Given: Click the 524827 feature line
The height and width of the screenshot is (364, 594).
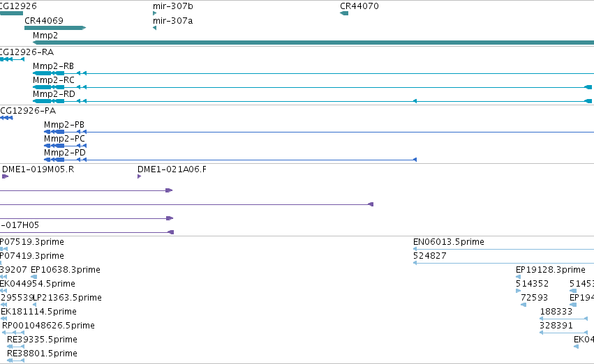Looking at the screenshot, I should (503, 263).
